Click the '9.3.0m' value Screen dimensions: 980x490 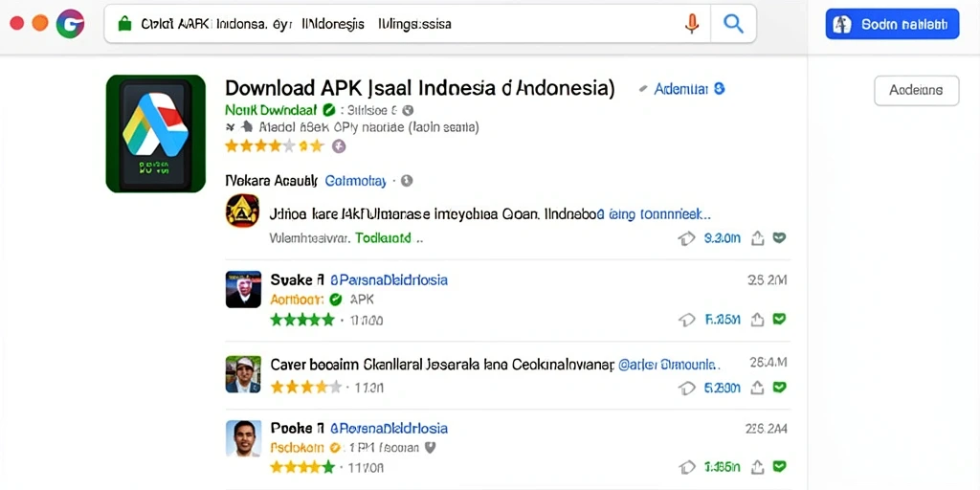click(722, 238)
